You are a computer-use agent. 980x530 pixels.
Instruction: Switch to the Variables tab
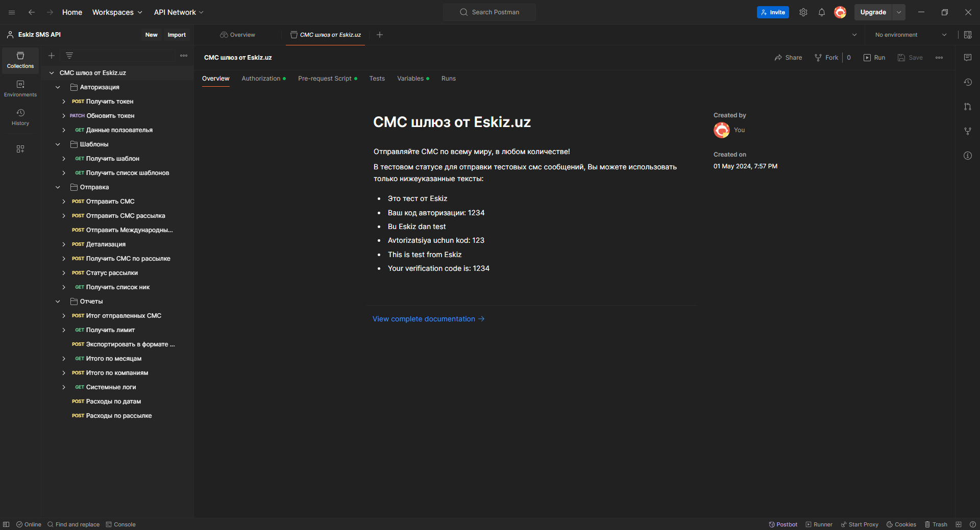pos(410,79)
